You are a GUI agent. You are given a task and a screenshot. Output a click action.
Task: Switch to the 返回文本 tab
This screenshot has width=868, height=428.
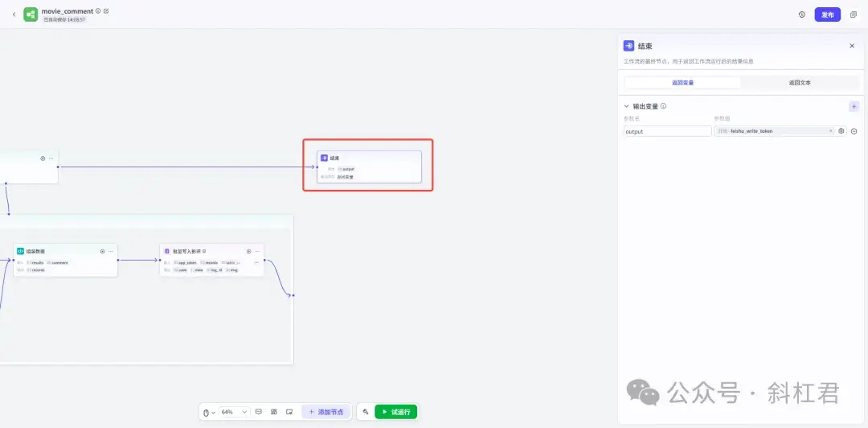click(x=800, y=83)
